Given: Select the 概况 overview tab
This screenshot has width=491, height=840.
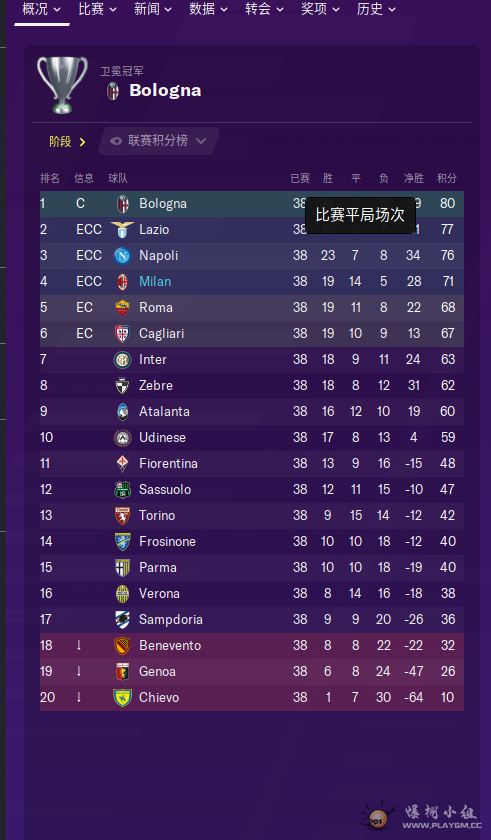Looking at the screenshot, I should point(41,9).
